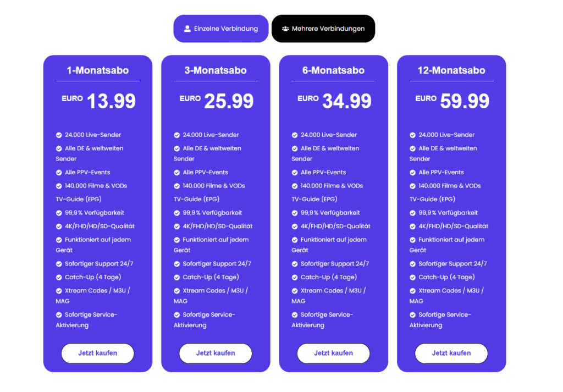Click checkmark beside Catch-Up (4 Tage) in 12-Monatsabo
563x392 pixels.
point(413,277)
